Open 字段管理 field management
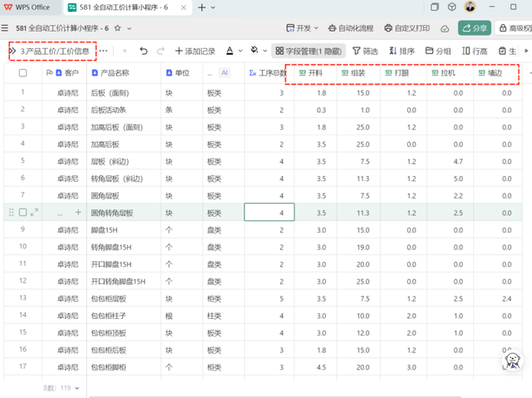Image resolution: width=532 pixels, height=398 pixels. (308, 52)
